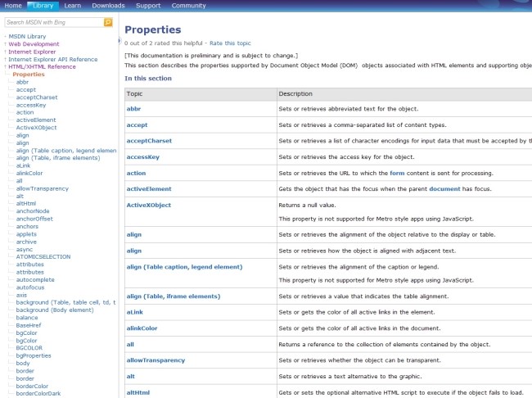Click the Rate this topic link

tap(230, 42)
